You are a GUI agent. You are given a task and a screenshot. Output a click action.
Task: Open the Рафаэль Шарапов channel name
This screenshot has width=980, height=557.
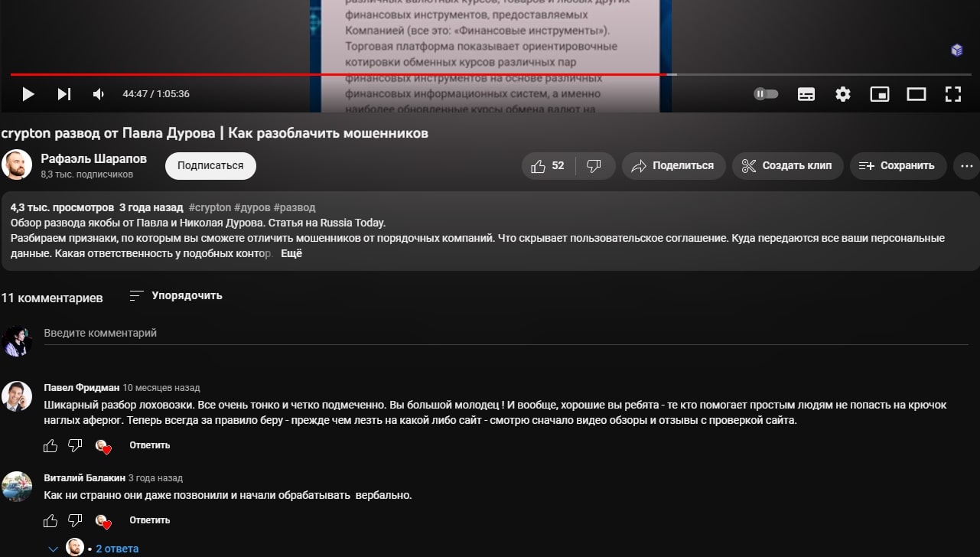tap(93, 159)
